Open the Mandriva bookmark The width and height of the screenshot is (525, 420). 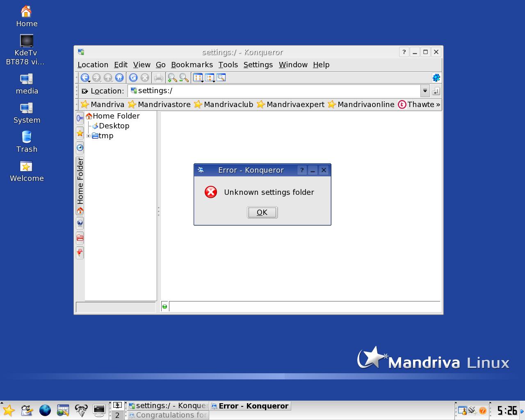tap(103, 105)
